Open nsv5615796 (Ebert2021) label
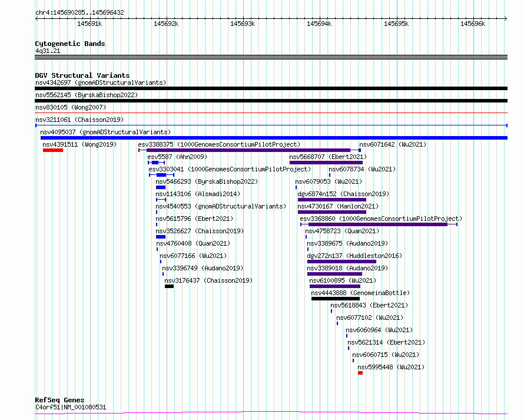Image resolution: width=524 pixels, height=420 pixels. (x=194, y=219)
